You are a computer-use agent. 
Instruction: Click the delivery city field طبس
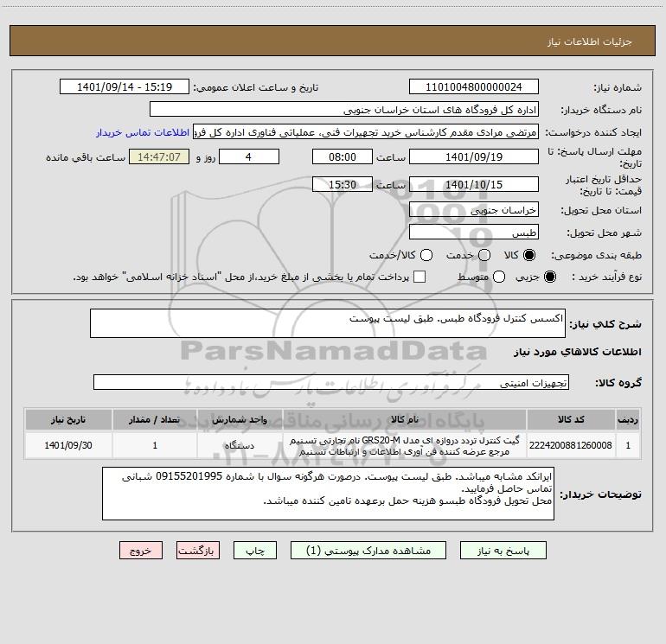474,232
